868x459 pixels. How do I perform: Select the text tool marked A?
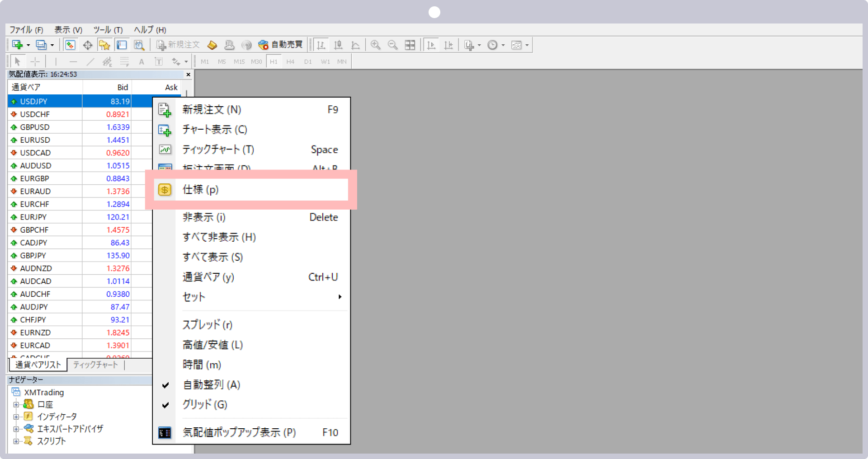(142, 61)
